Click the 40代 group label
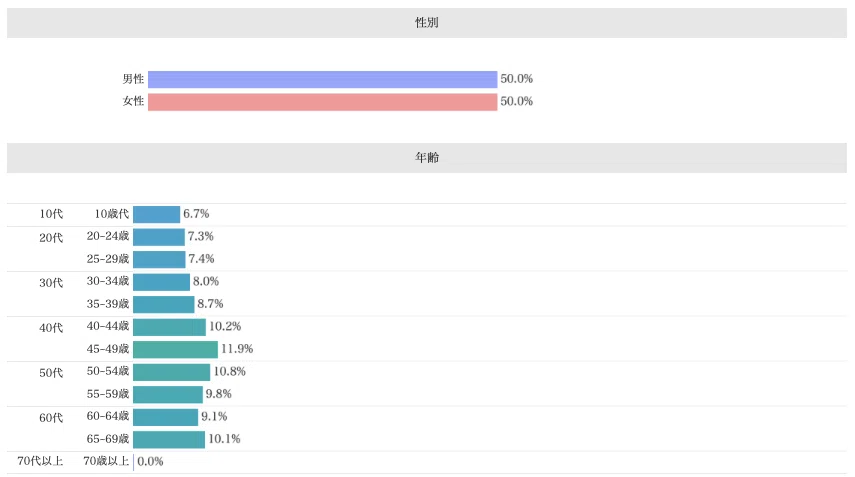Viewport: 855px width, 477px height. pos(51,328)
